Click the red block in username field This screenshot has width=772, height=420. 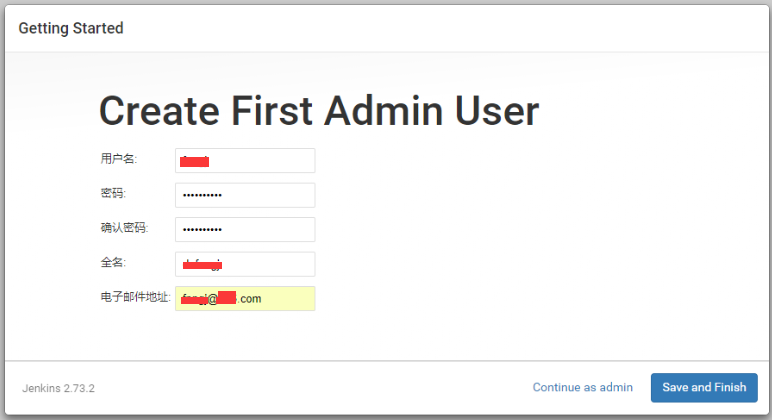click(194, 162)
